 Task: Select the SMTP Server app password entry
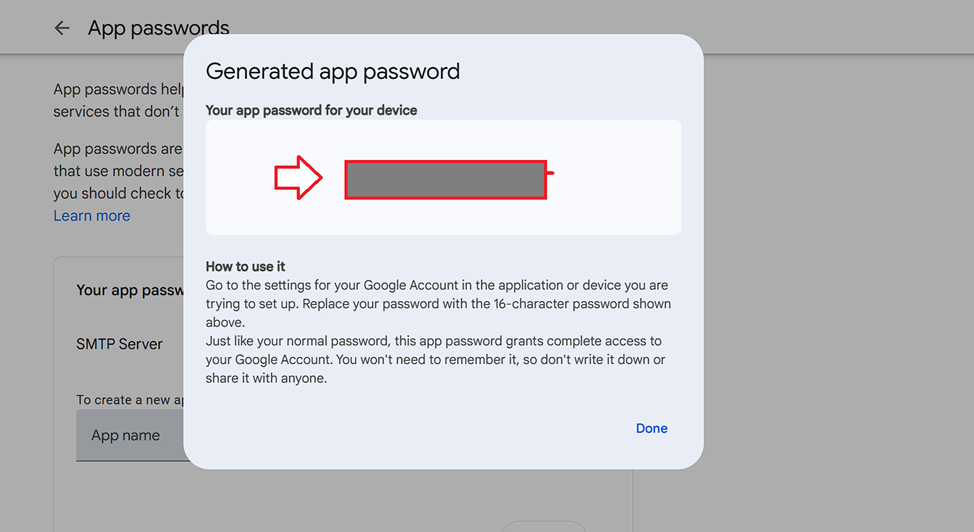pos(119,344)
